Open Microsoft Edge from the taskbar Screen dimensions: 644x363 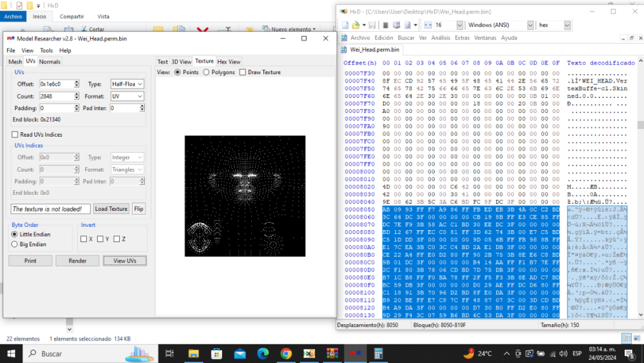[263, 353]
